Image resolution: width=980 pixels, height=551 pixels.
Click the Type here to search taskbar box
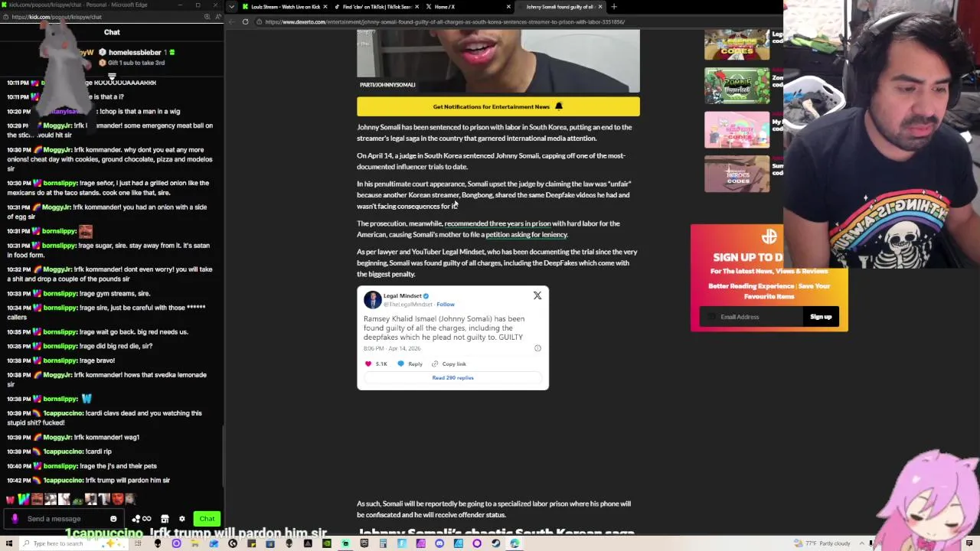pyautogui.click(x=73, y=543)
